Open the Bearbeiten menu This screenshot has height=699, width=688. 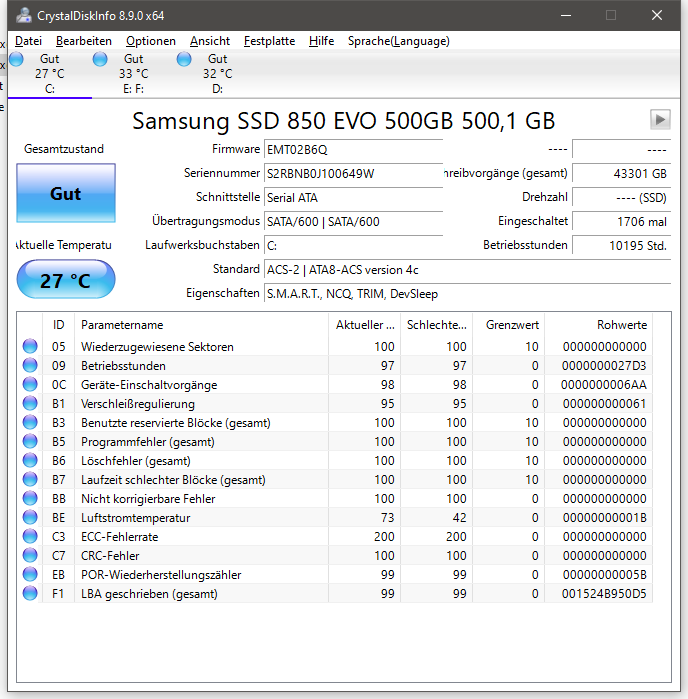click(x=84, y=41)
